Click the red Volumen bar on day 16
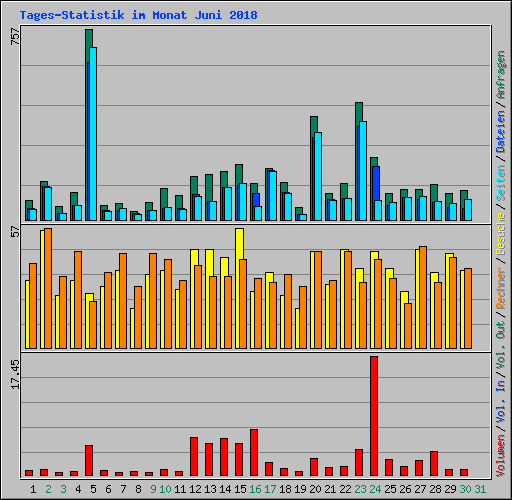512x500 pixels. point(254,453)
